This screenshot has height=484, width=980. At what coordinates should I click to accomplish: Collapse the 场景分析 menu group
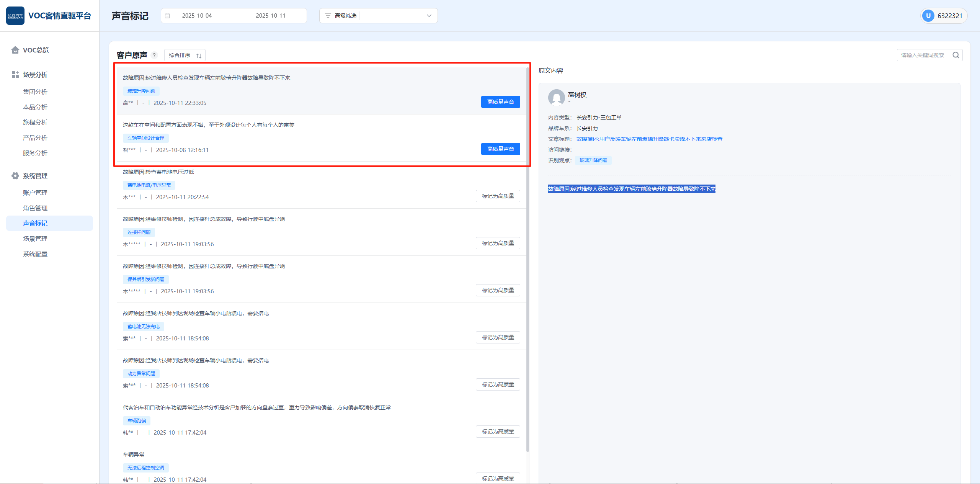click(35, 75)
